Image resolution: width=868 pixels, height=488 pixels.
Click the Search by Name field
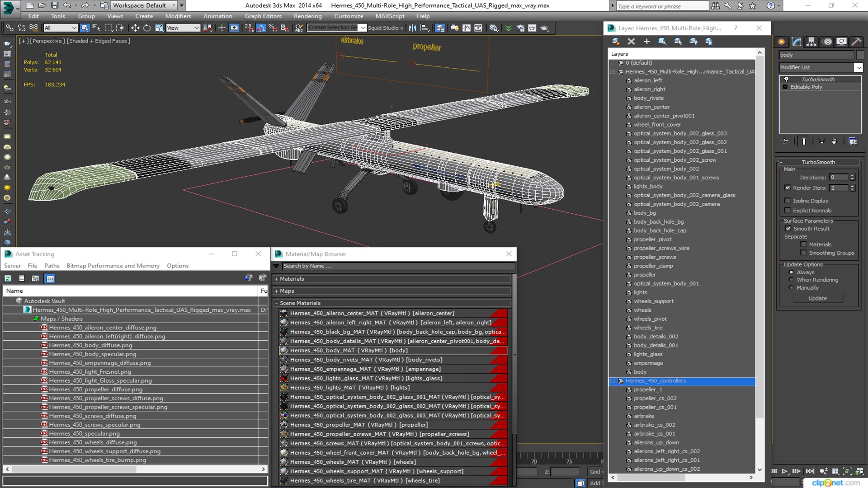tap(398, 266)
